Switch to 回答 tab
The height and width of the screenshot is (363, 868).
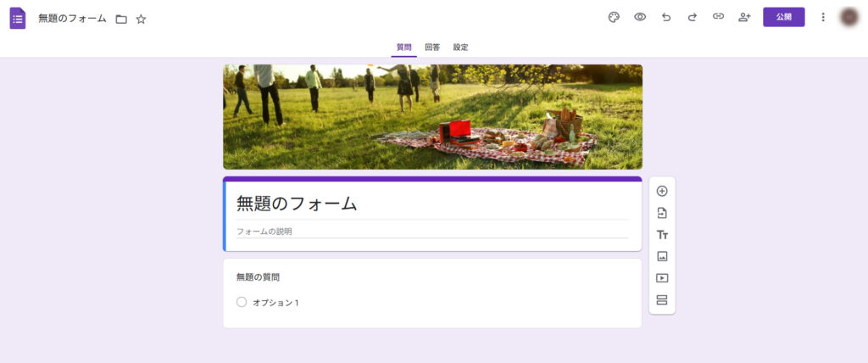(x=432, y=47)
